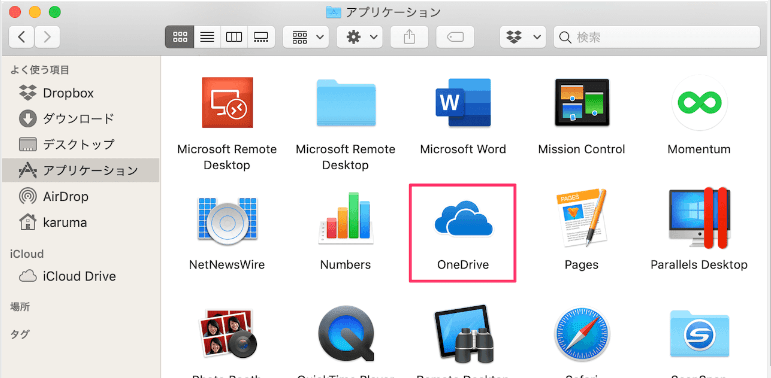Switch to icon view

coord(179,37)
